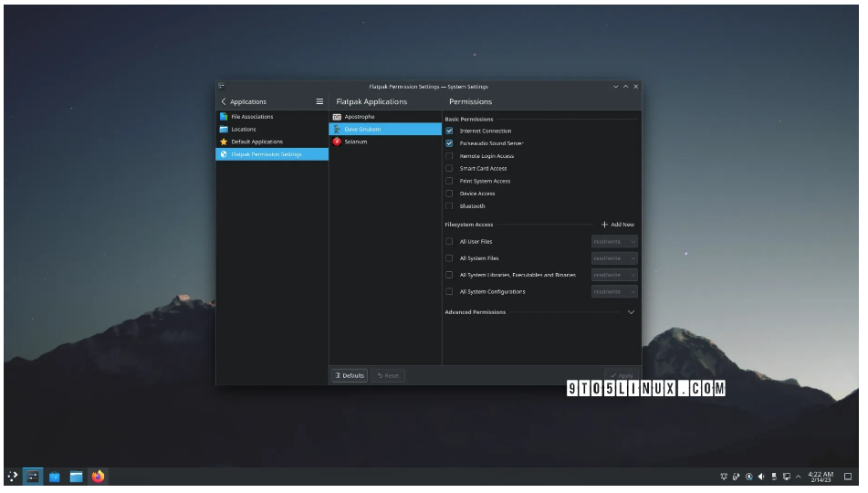Check All System Configurations access
Image resolution: width=868 pixels, height=493 pixels.
[x=449, y=291]
